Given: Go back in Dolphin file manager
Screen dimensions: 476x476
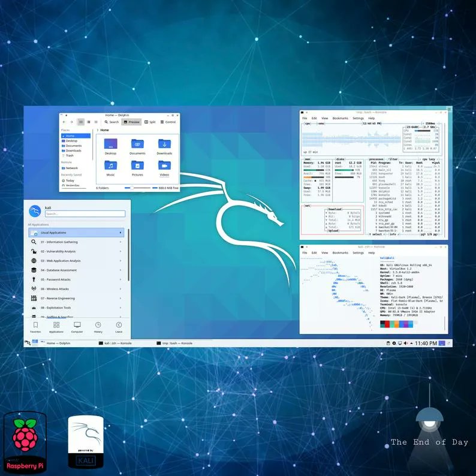Looking at the screenshot, I should (64, 122).
